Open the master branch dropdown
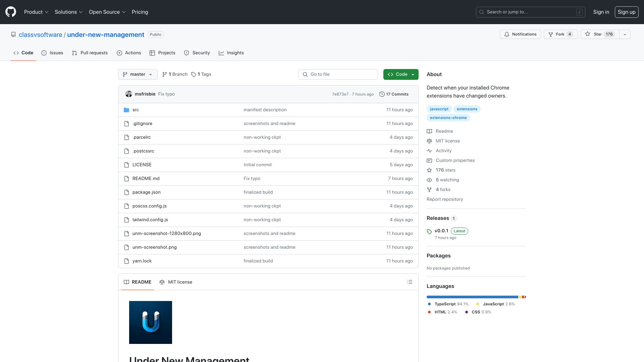Viewport: 644px width, 362px height. click(138, 74)
